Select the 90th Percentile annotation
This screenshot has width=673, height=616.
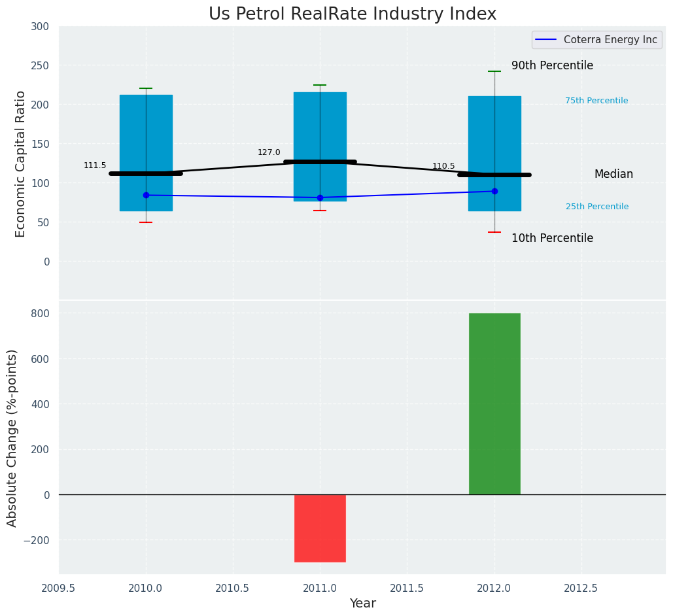coord(552,66)
